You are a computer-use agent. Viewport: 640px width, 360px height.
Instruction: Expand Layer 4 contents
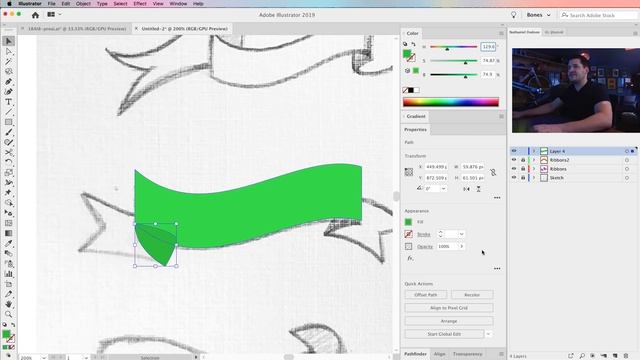point(533,151)
